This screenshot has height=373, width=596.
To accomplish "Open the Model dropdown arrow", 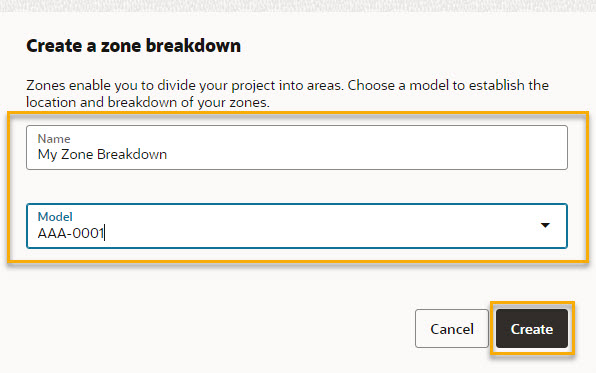I will click(545, 225).
